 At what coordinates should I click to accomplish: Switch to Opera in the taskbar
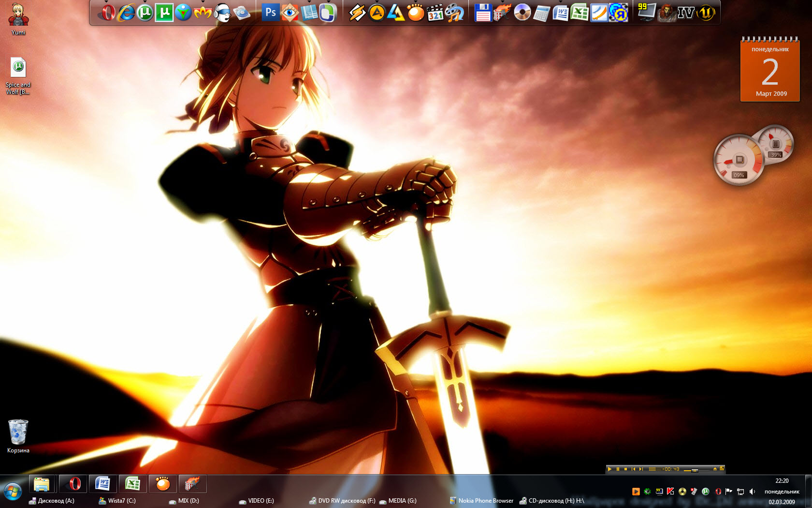[x=73, y=484]
